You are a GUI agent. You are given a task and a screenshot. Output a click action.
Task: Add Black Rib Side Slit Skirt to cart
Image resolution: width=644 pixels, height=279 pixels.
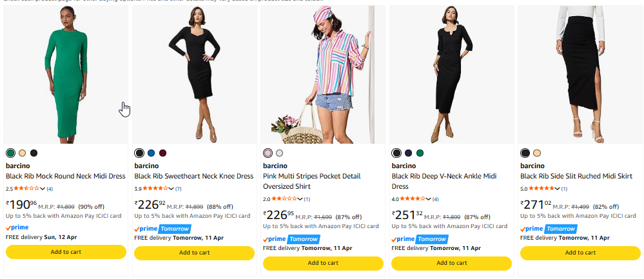point(580,253)
